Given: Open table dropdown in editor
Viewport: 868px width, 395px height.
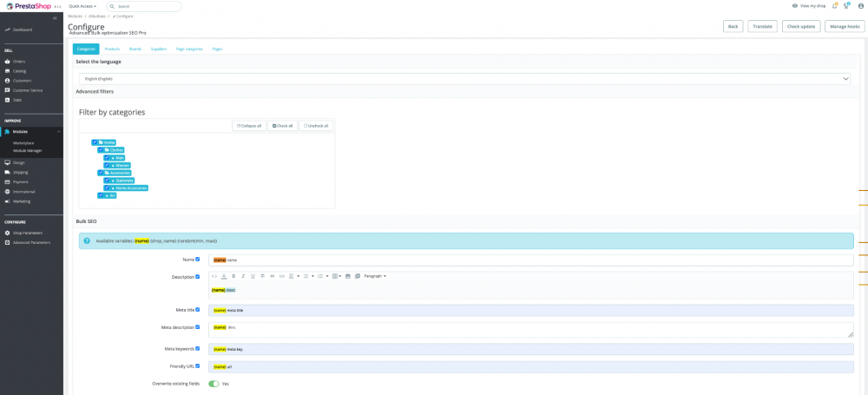Looking at the screenshot, I should click(x=337, y=276).
